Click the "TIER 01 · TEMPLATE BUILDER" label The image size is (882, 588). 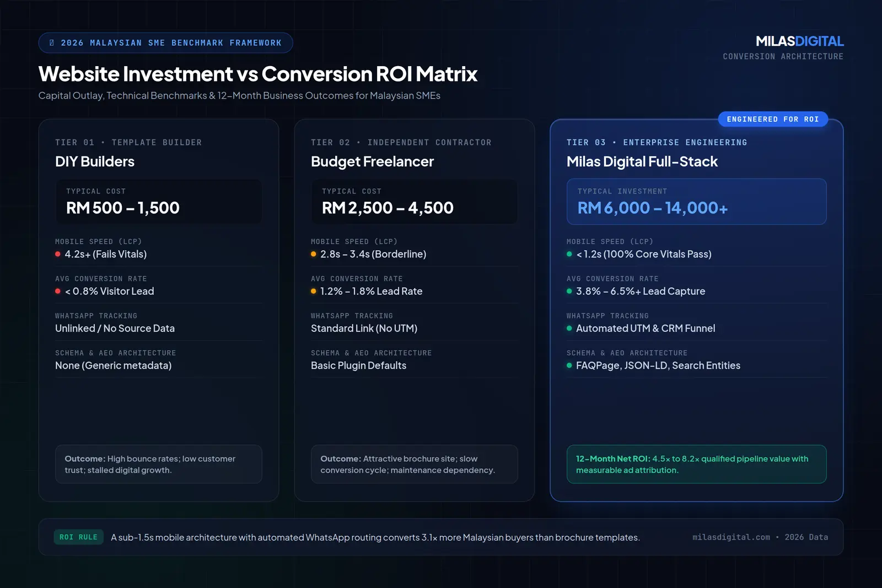(128, 142)
